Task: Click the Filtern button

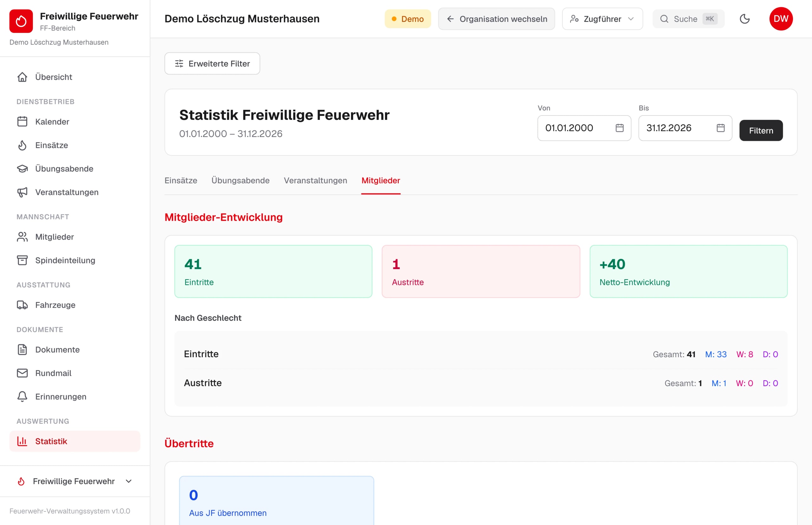Action: [761, 131]
